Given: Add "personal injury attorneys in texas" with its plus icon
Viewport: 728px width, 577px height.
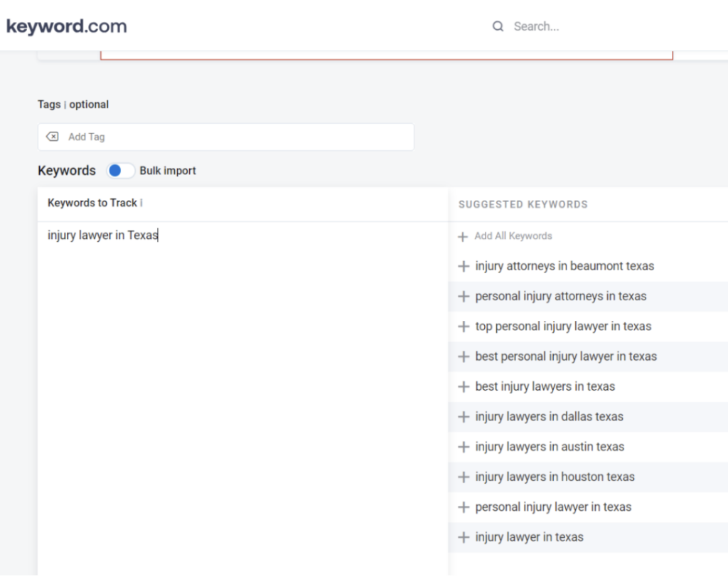Looking at the screenshot, I should [461, 296].
